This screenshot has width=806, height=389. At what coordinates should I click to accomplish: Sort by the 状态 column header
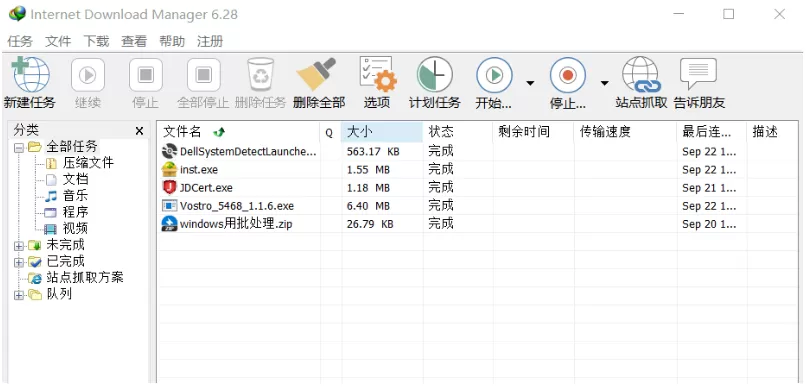pos(457,132)
